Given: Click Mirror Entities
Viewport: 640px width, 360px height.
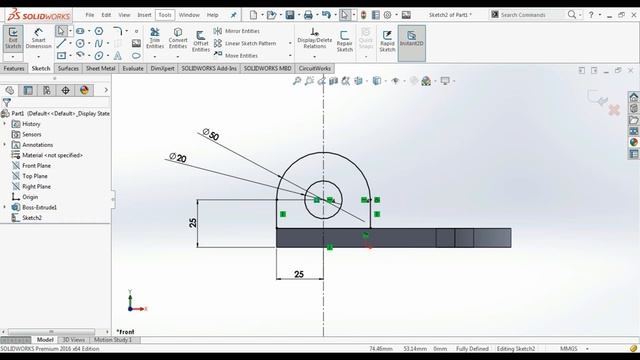Looking at the screenshot, I should click(x=237, y=31).
